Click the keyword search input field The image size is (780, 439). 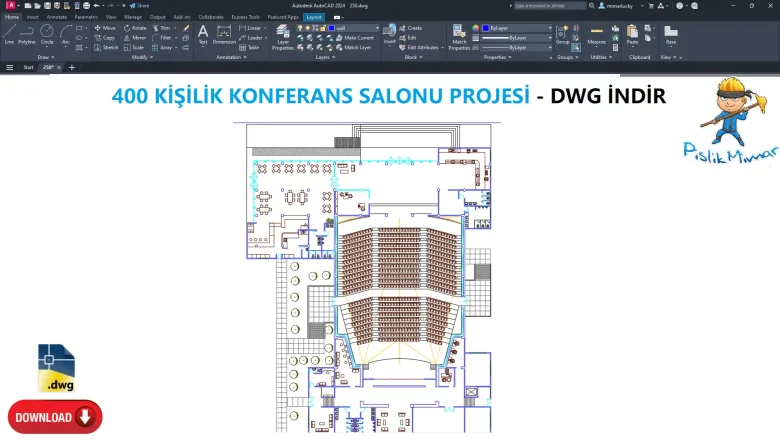[x=549, y=5]
